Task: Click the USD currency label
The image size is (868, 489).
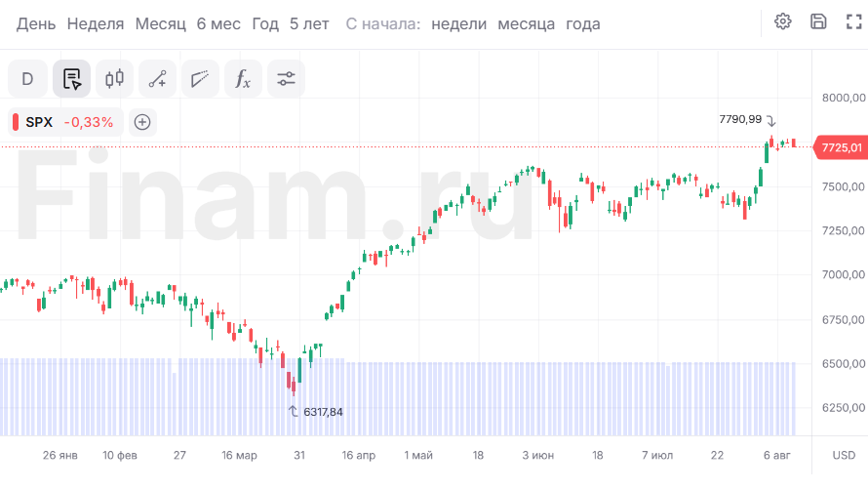Action: (x=845, y=455)
